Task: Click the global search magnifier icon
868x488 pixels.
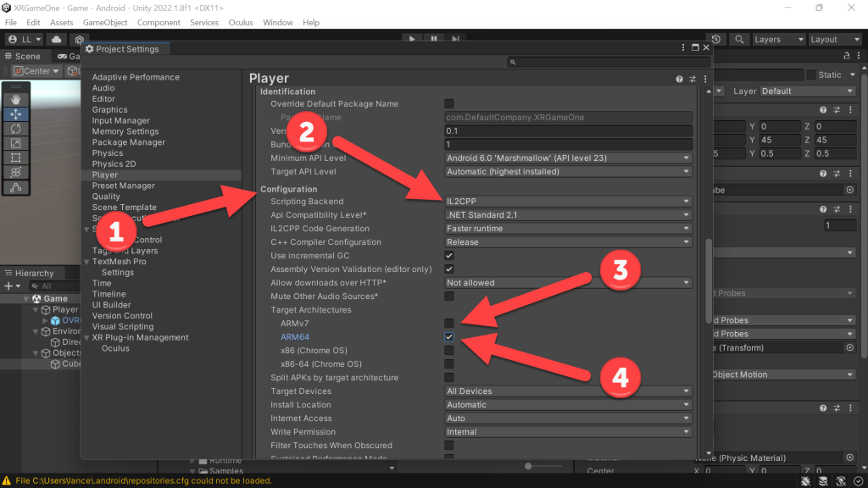Action: click(x=739, y=39)
